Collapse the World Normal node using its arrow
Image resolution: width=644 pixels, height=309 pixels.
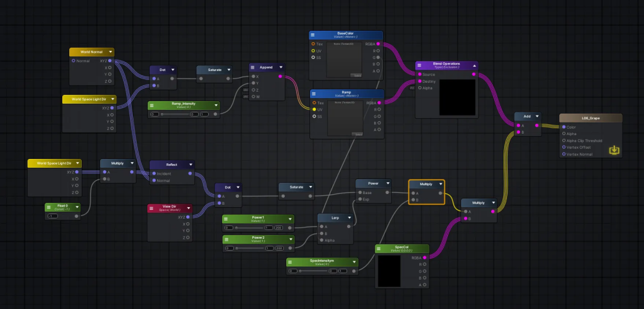click(x=111, y=52)
